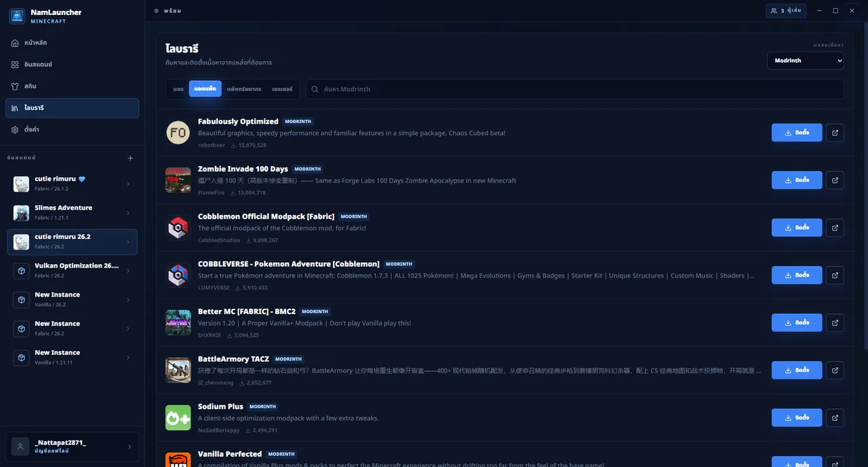Add a new instance with plus icon
868x467 pixels.
[131, 158]
